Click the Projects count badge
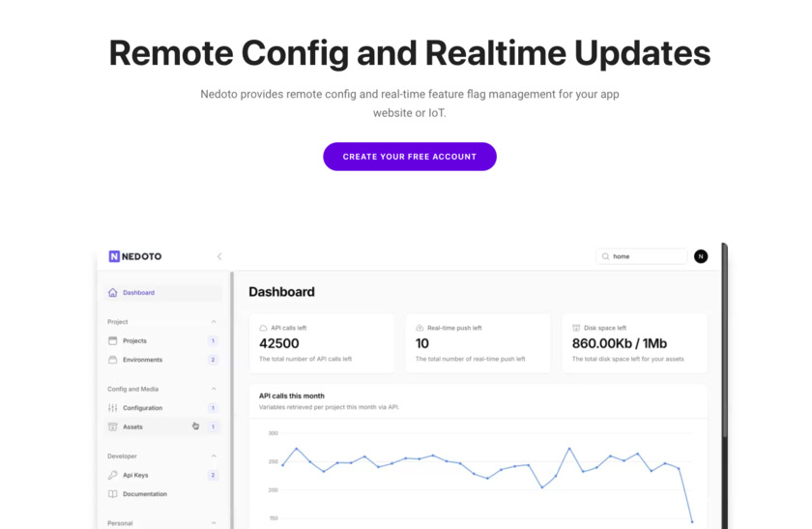 pyautogui.click(x=213, y=341)
